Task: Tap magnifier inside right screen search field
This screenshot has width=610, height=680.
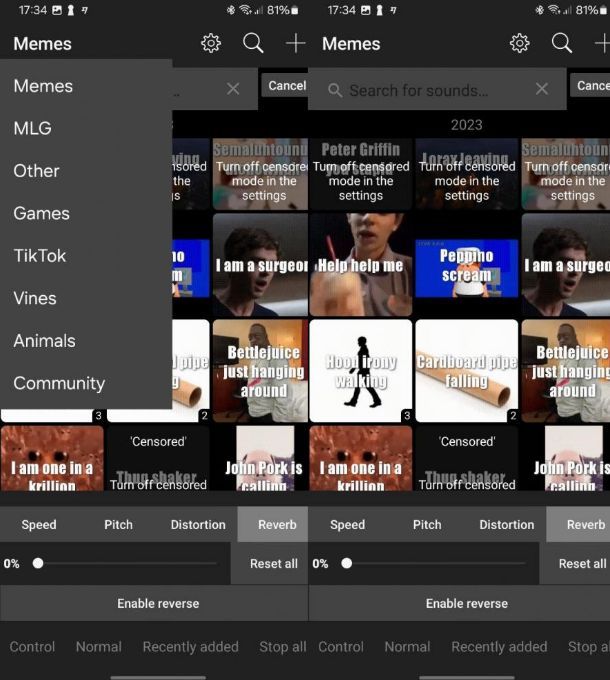Action: (x=335, y=90)
